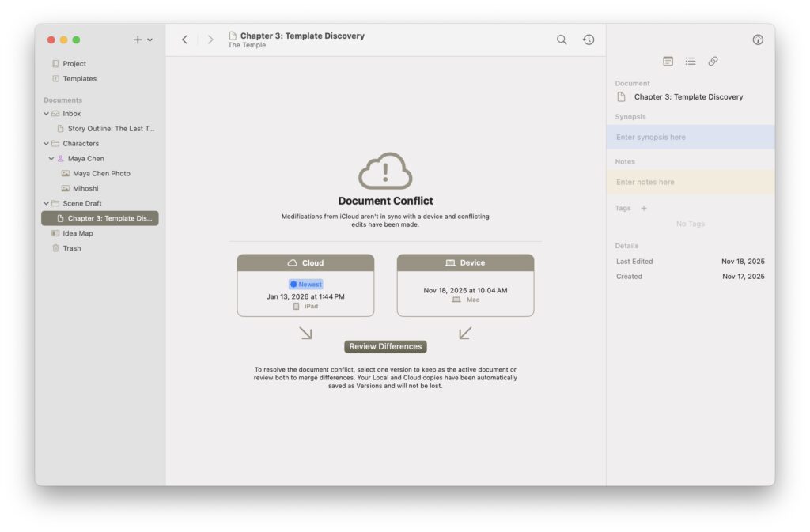Click the back navigation arrow
The image size is (810, 532).
[x=185, y=40]
